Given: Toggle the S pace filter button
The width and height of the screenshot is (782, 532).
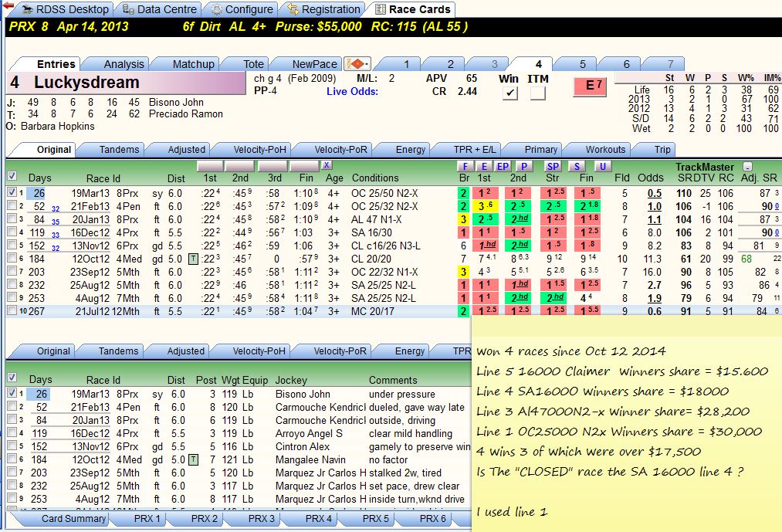Looking at the screenshot, I should coord(577,166).
